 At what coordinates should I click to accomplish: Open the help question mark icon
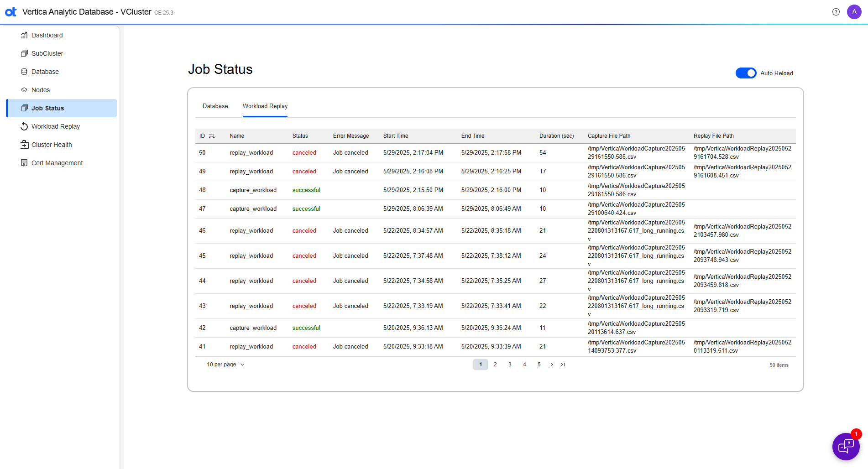(x=836, y=12)
